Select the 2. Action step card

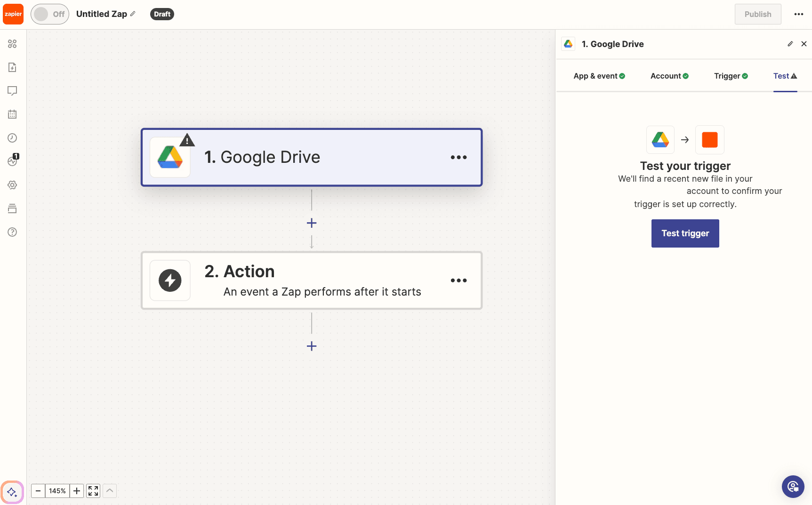pos(311,281)
